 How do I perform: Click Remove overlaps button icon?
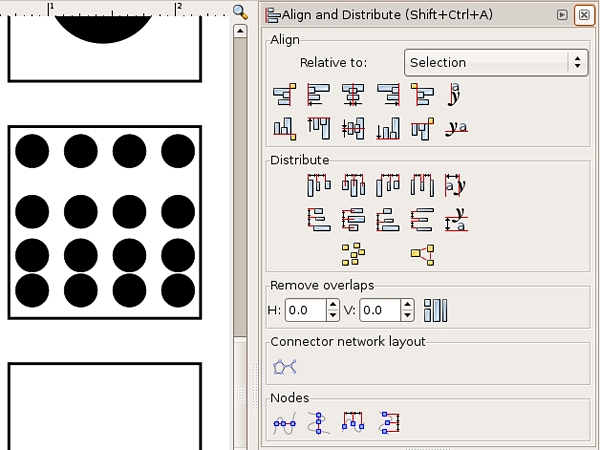tap(435, 311)
